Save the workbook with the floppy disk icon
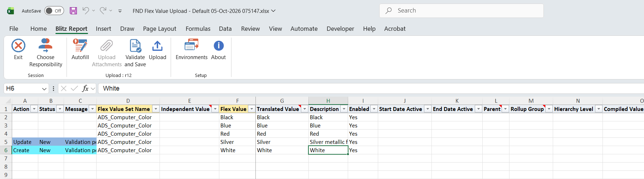644x179 pixels. click(73, 11)
